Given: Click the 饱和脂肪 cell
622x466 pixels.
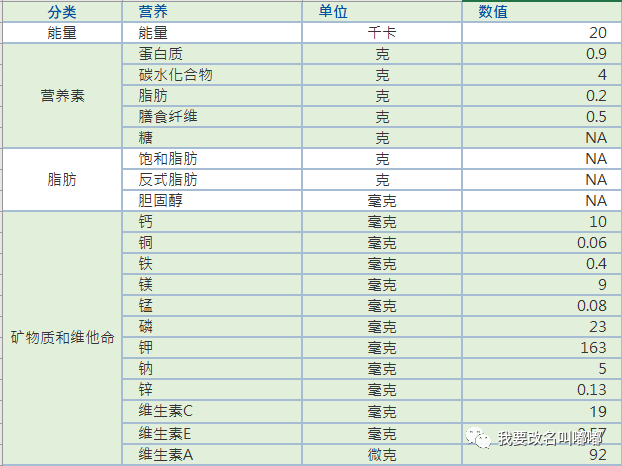Looking at the screenshot, I should (x=212, y=159).
